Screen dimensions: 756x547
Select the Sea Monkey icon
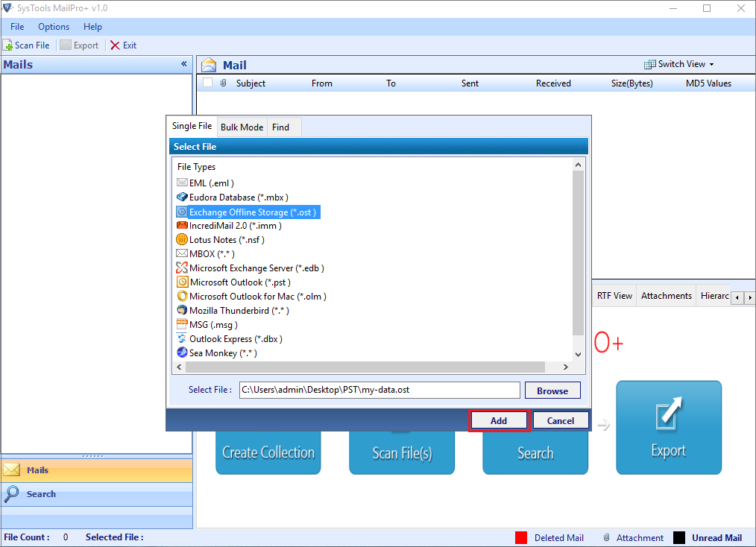pos(182,352)
